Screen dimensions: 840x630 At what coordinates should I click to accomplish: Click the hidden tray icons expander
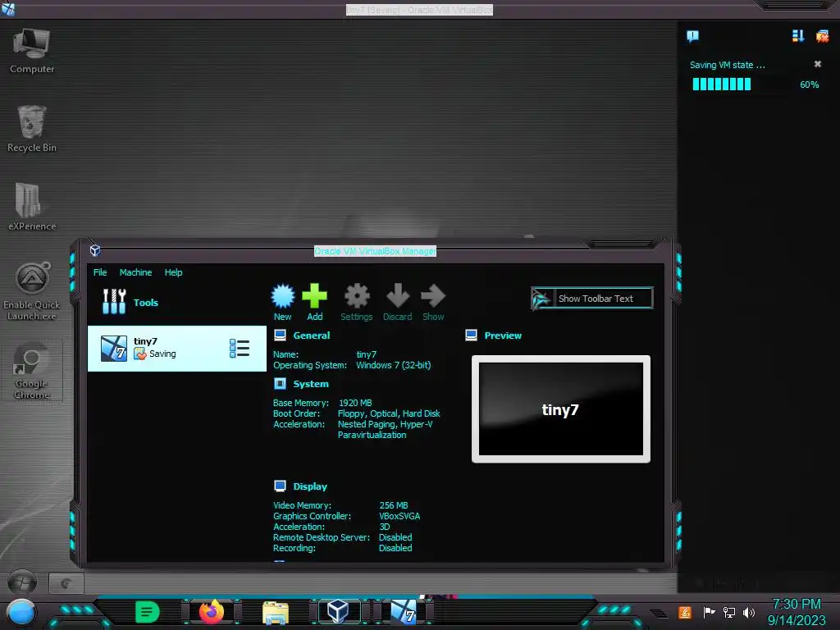click(x=659, y=614)
